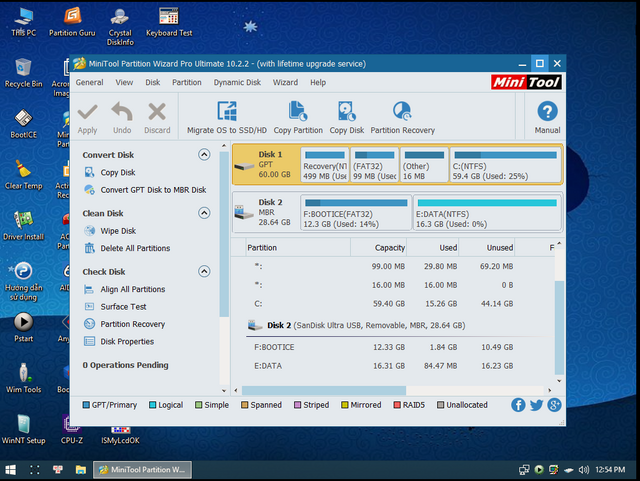This screenshot has width=640, height=481.
Task: Open Crystal DiskInfo desktop icon
Action: point(120,27)
